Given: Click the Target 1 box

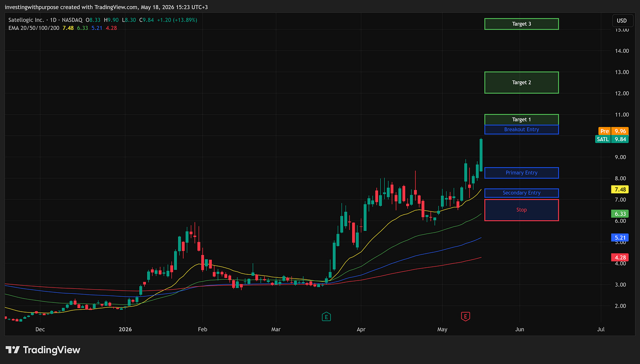Looking at the screenshot, I should (x=521, y=120).
